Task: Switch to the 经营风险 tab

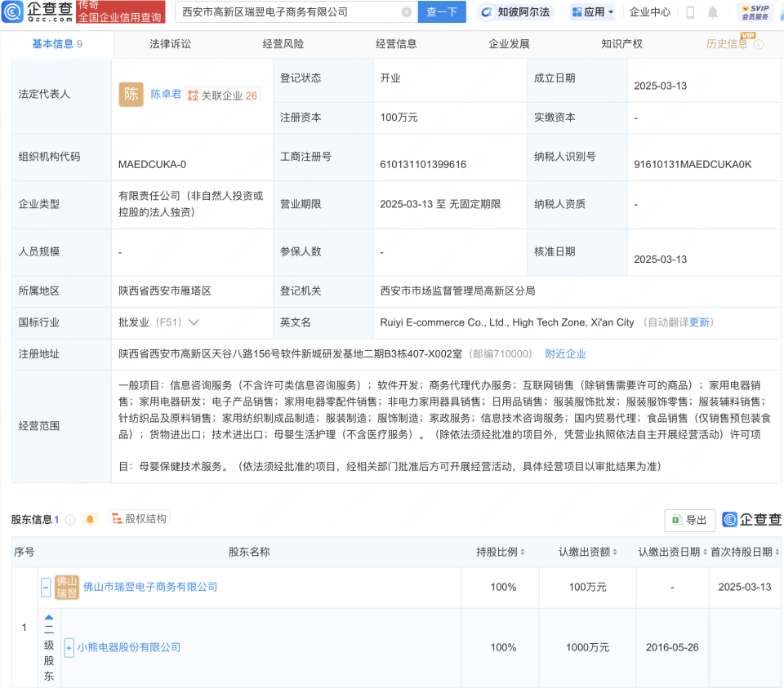Action: click(283, 44)
